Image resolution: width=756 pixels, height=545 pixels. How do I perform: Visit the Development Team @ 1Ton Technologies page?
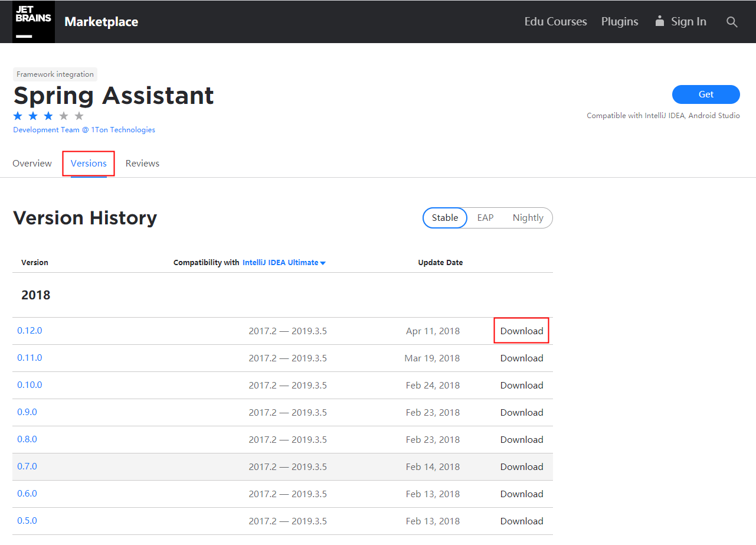tap(84, 129)
